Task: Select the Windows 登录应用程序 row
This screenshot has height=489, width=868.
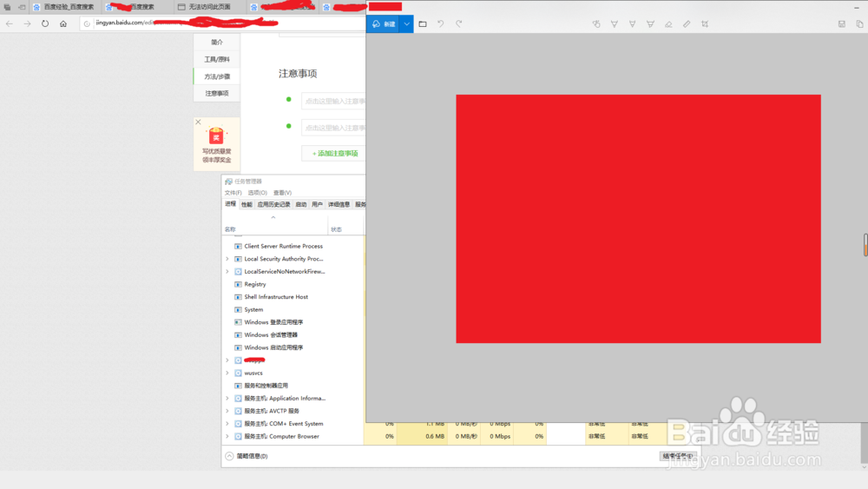Action: [293, 322]
